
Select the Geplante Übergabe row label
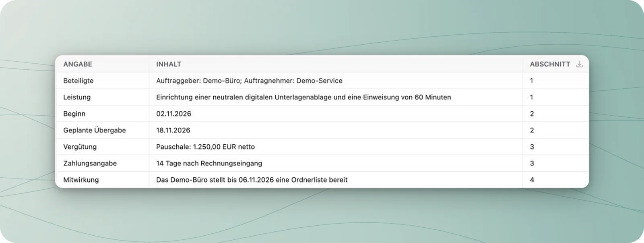(95, 130)
